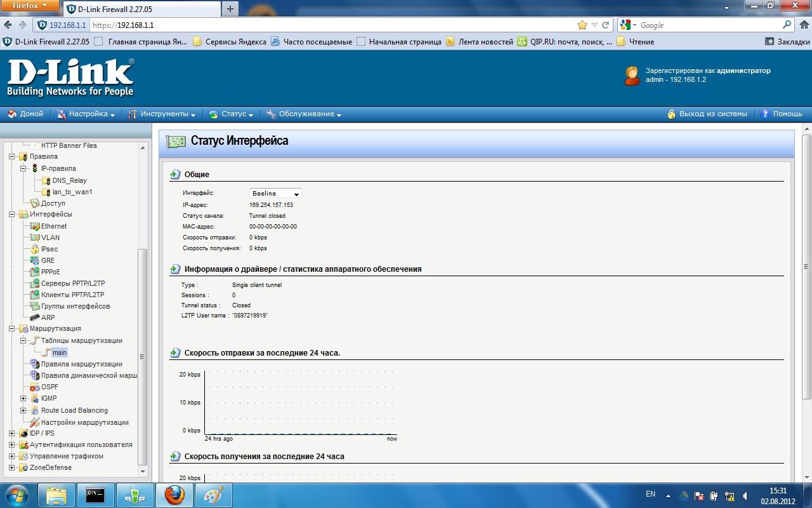Click Настройки маршрутизации icon
This screenshot has width=812, height=508.
coord(35,422)
